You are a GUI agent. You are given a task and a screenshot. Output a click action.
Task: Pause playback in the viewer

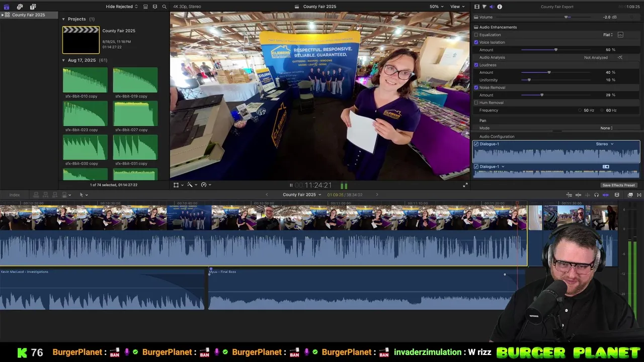click(291, 185)
